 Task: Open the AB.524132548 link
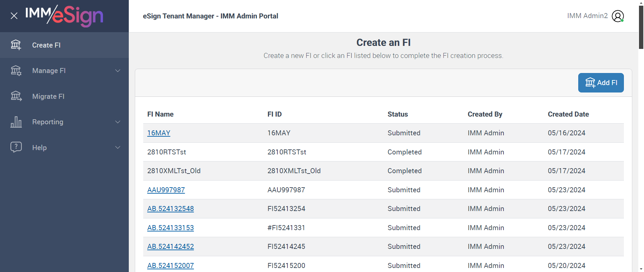pyautogui.click(x=170, y=209)
